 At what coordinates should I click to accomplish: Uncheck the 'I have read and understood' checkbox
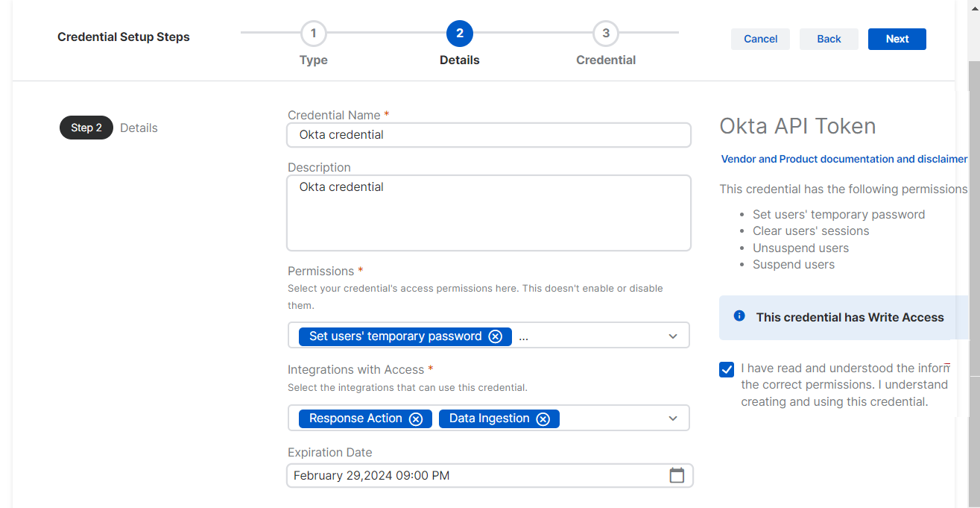(727, 369)
